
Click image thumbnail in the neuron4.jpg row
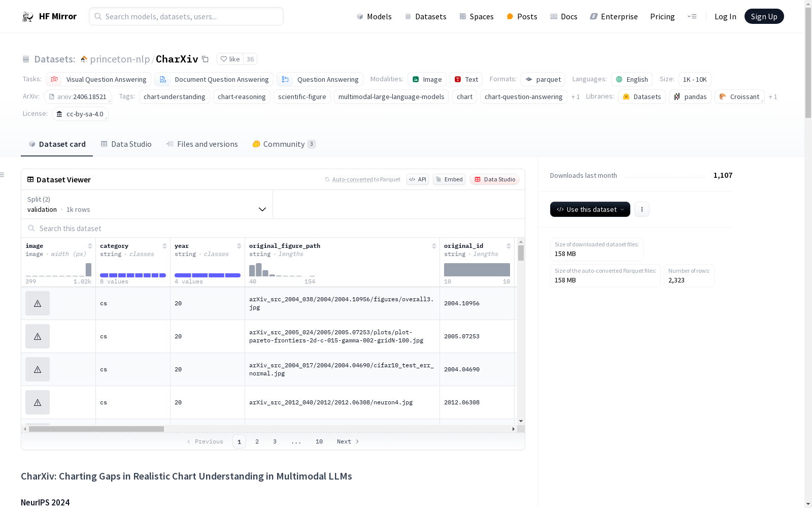coord(38,402)
